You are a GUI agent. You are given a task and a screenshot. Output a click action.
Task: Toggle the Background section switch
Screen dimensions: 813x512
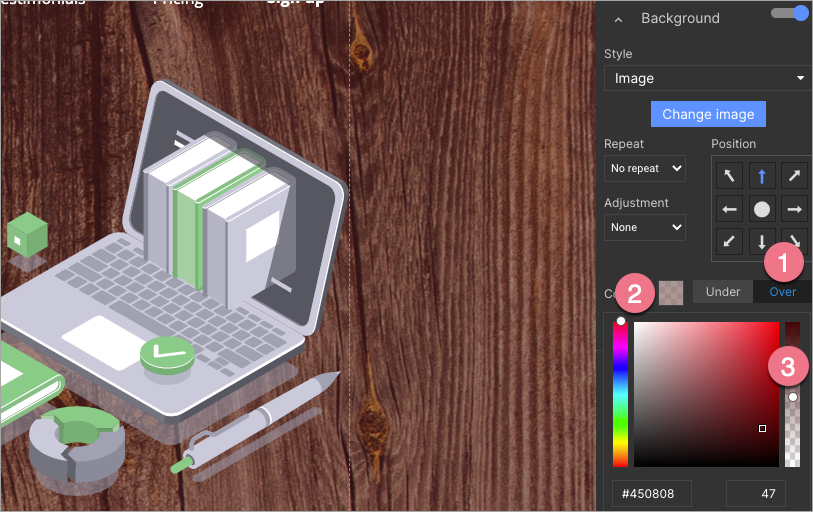click(x=790, y=13)
